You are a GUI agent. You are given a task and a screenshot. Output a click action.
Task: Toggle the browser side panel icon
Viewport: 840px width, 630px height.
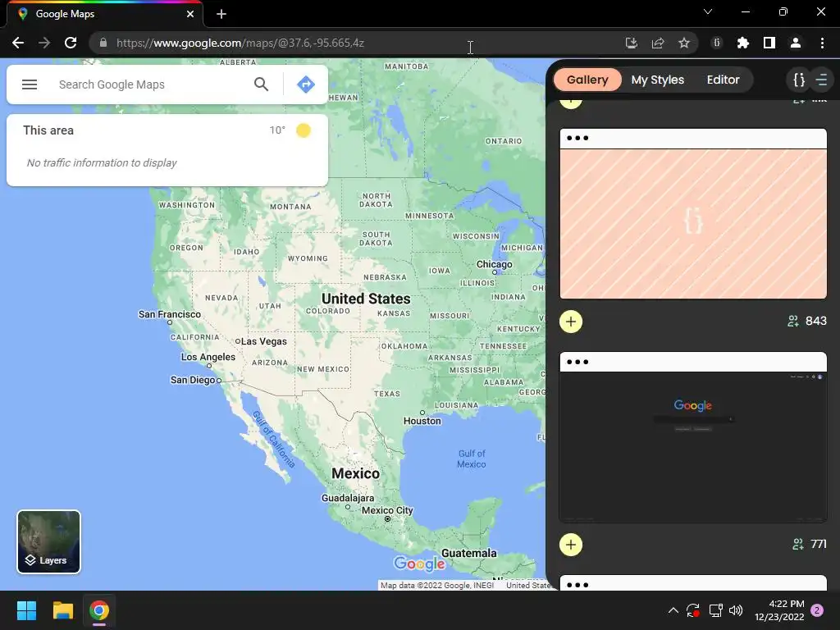point(769,43)
